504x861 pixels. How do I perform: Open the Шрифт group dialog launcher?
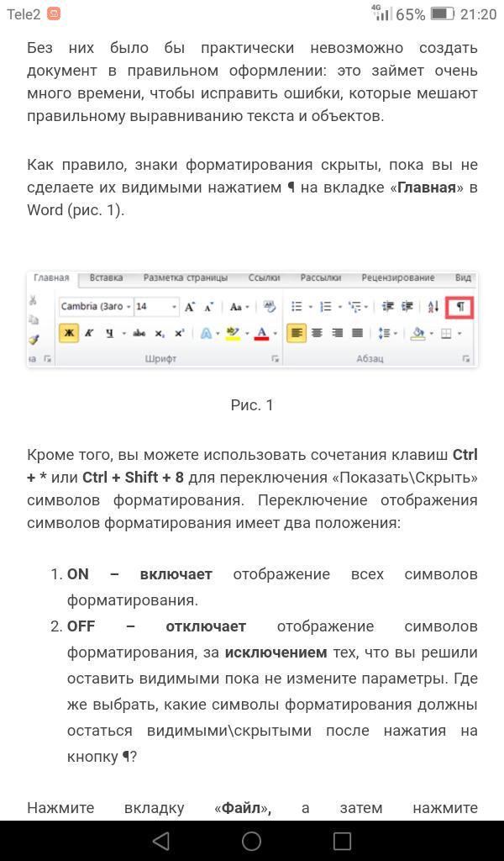point(275,359)
